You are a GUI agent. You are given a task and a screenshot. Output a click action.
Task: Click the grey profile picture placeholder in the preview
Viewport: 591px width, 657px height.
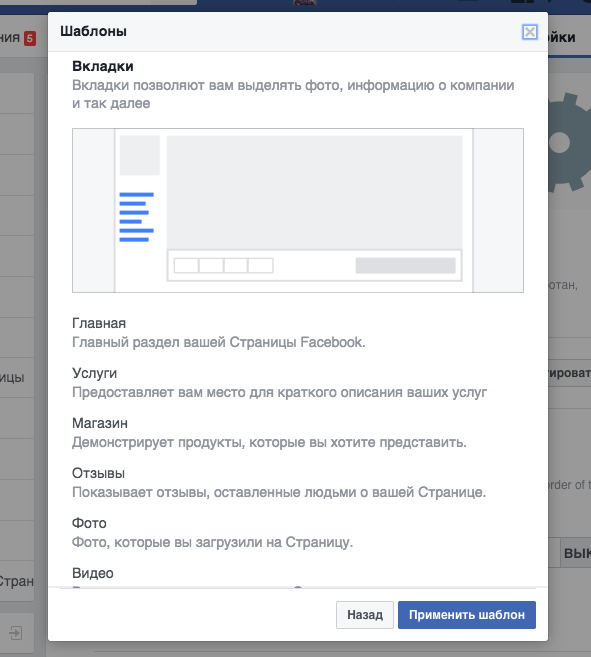tap(140, 155)
